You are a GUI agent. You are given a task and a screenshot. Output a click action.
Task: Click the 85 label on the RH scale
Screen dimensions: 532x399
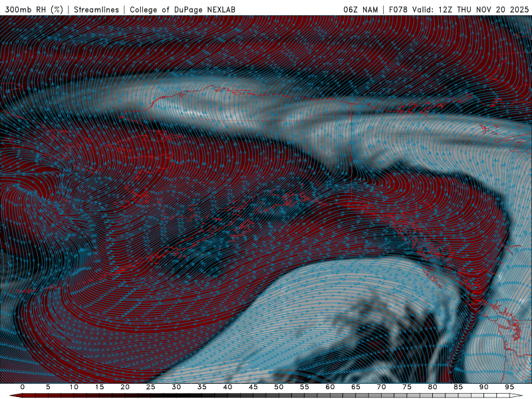click(x=458, y=387)
